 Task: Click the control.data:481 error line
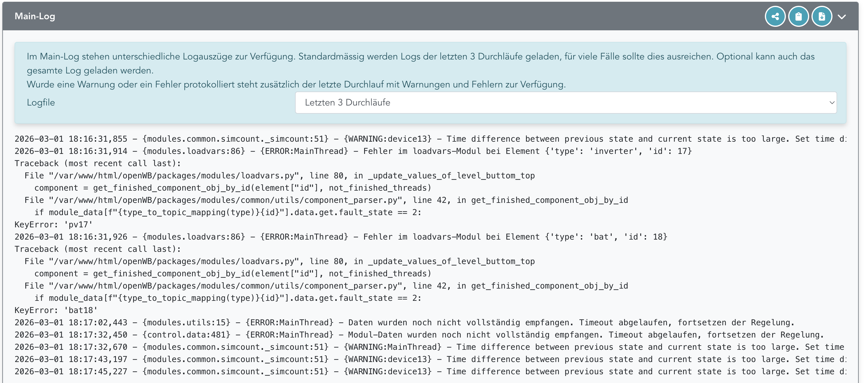419,335
